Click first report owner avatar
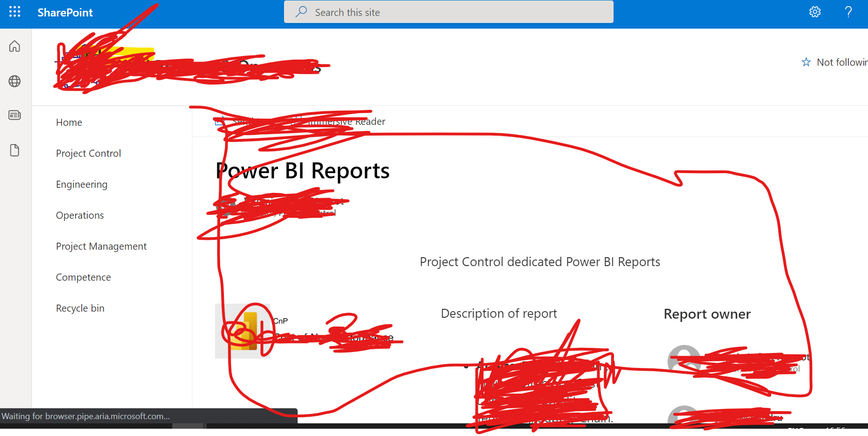Screen dimensions: 868x436 684,361
